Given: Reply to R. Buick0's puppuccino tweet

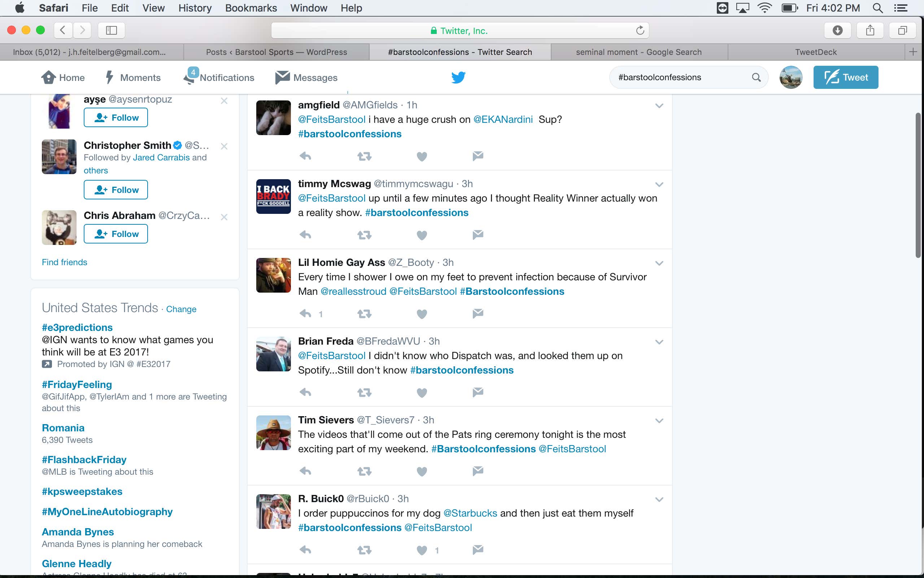Looking at the screenshot, I should click(305, 550).
